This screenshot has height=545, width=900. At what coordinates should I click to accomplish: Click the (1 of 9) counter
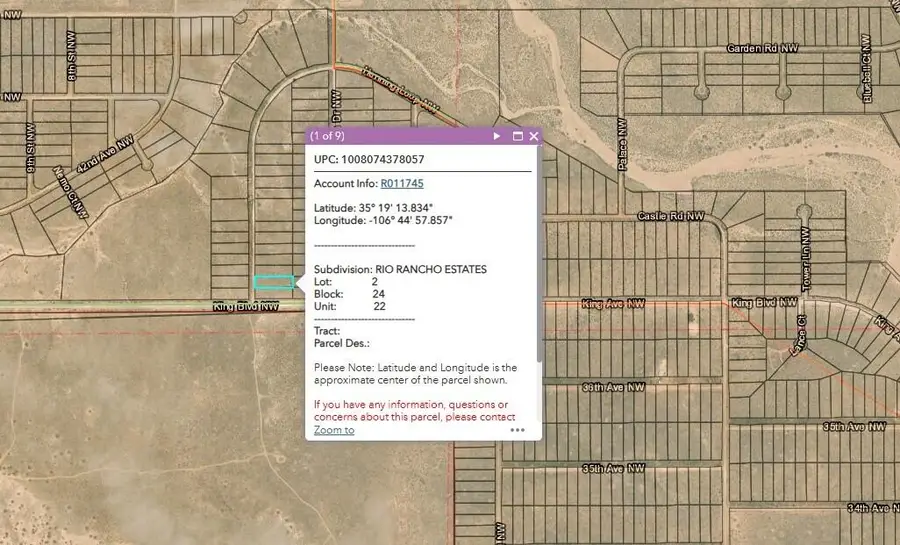(x=327, y=136)
